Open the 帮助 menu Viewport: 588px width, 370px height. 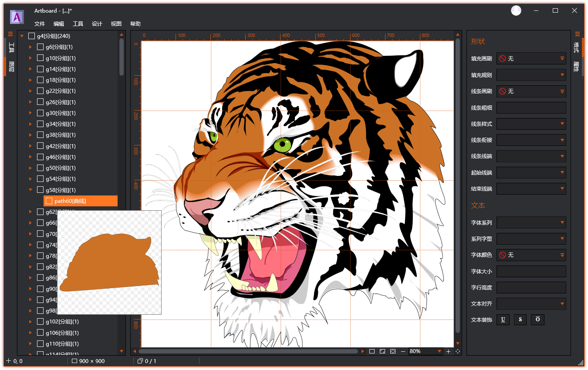(135, 24)
